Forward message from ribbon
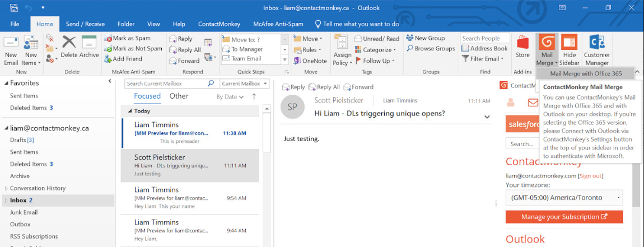This screenshot has width=644, height=247. tap(184, 61)
